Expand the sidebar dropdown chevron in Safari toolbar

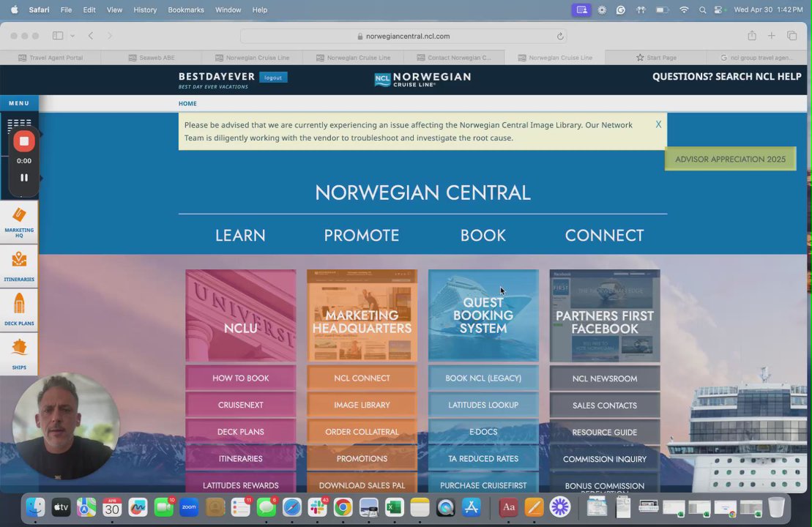[72, 36]
